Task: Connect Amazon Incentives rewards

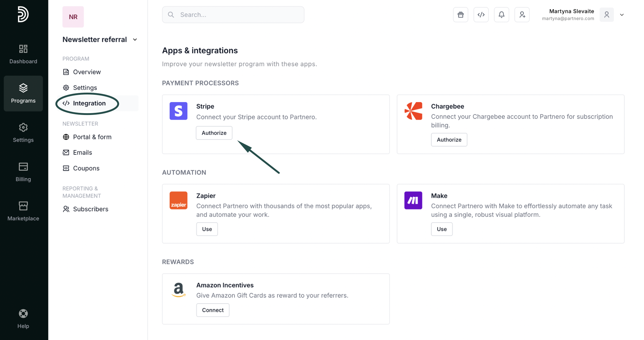Action: click(x=213, y=310)
